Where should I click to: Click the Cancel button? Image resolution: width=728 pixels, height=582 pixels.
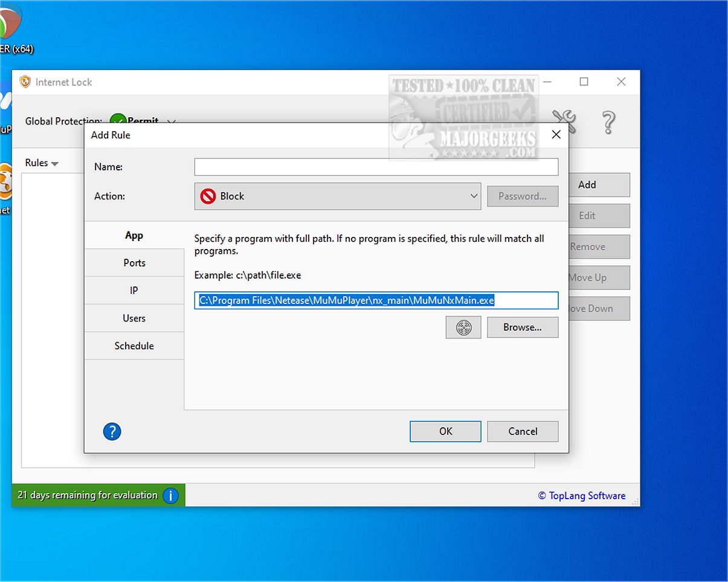coord(523,431)
